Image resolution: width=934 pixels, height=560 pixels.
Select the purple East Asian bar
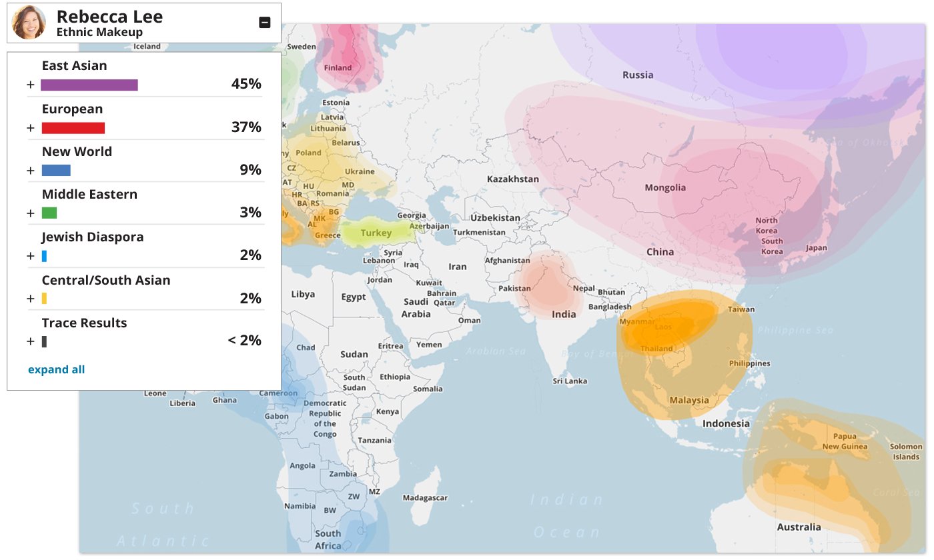[89, 85]
